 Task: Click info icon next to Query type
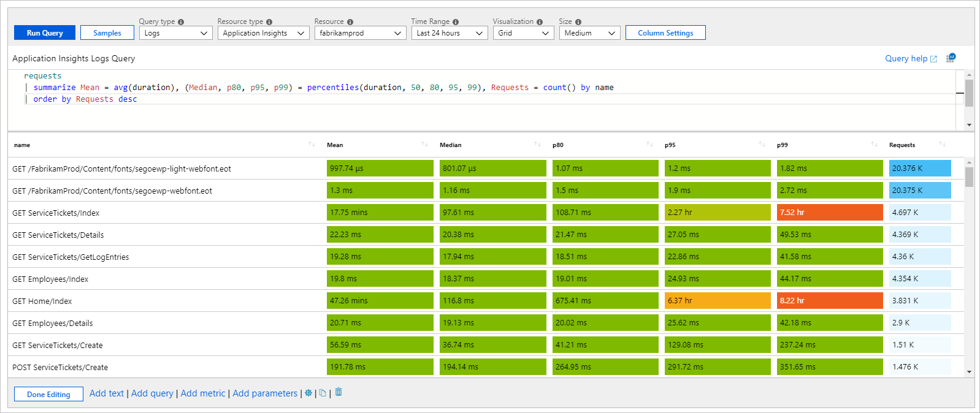tap(181, 22)
